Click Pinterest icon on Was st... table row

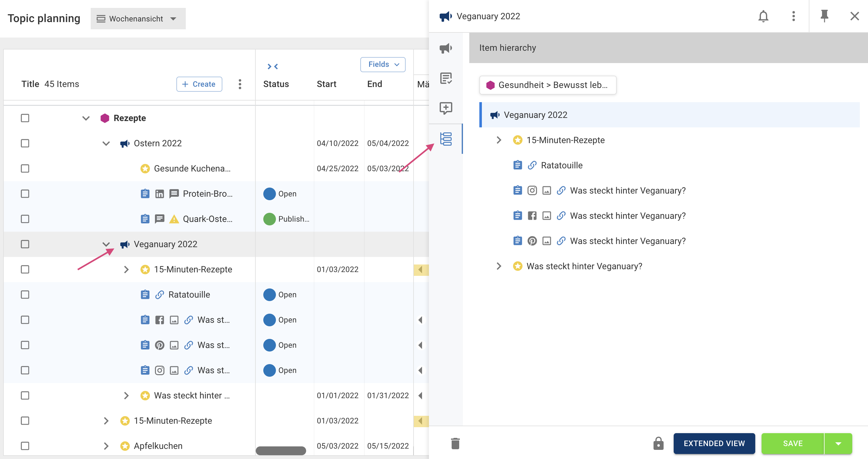(x=159, y=345)
